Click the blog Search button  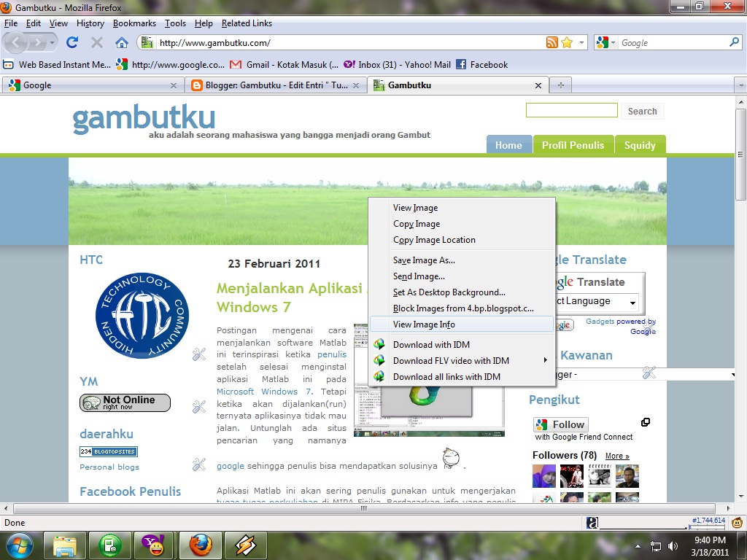[642, 111]
